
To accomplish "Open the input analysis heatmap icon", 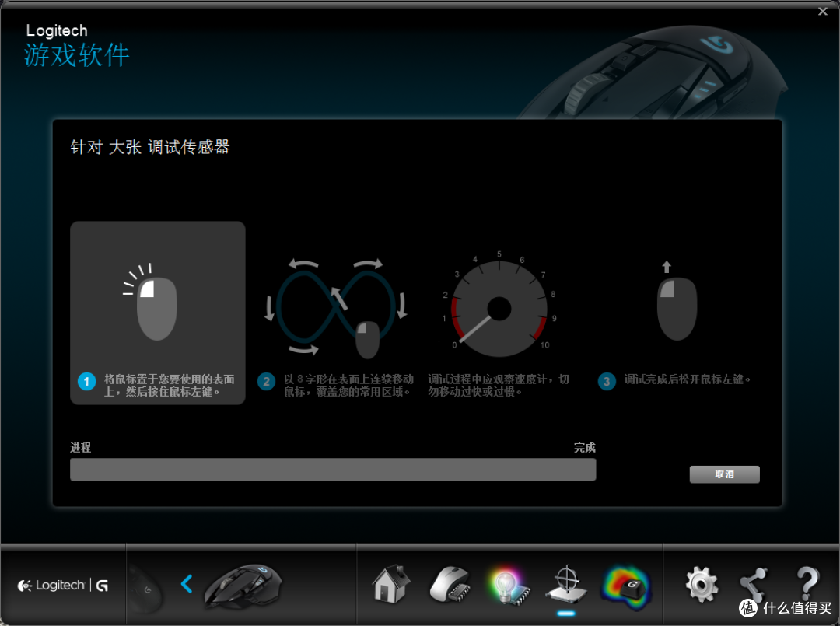I will click(625, 587).
